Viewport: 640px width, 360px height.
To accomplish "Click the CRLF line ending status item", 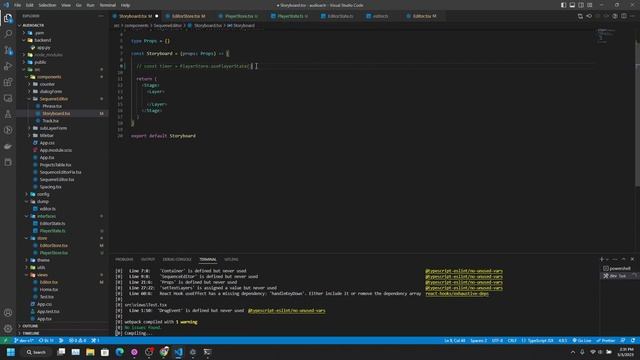I will click(x=512, y=340).
